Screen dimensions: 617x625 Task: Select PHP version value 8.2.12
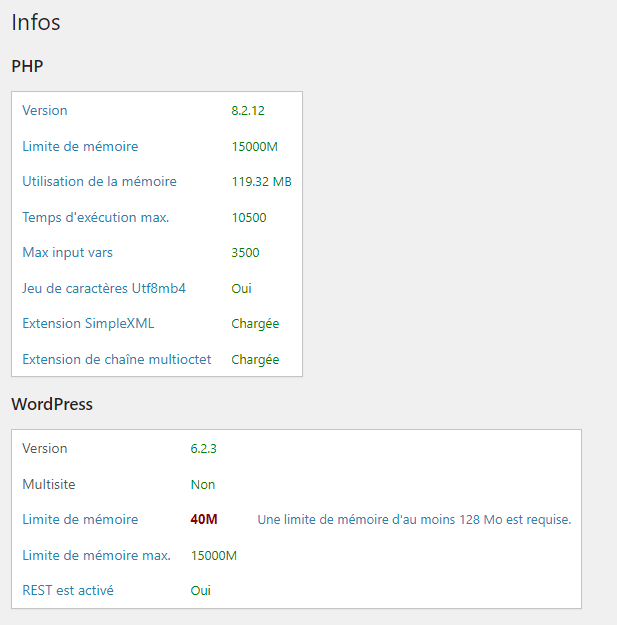pos(248,110)
